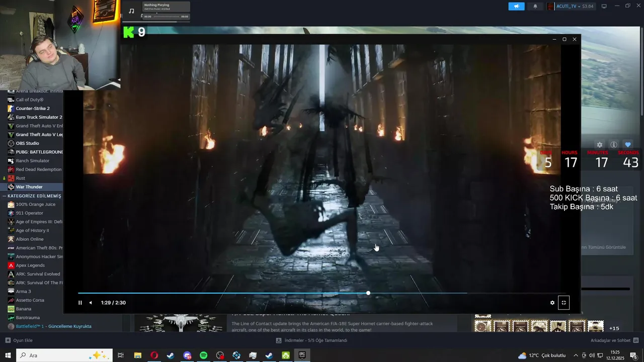Click the video progress slider handle

368,293
